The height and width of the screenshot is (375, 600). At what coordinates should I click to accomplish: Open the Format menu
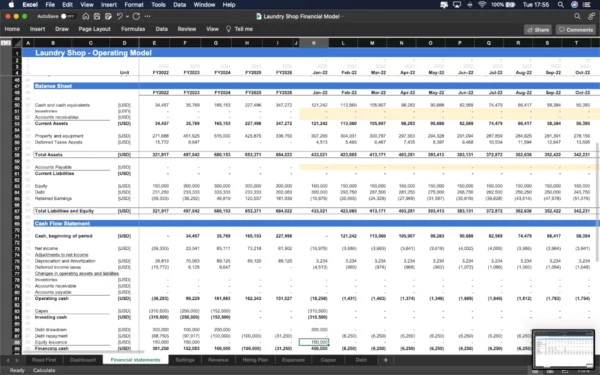click(134, 5)
